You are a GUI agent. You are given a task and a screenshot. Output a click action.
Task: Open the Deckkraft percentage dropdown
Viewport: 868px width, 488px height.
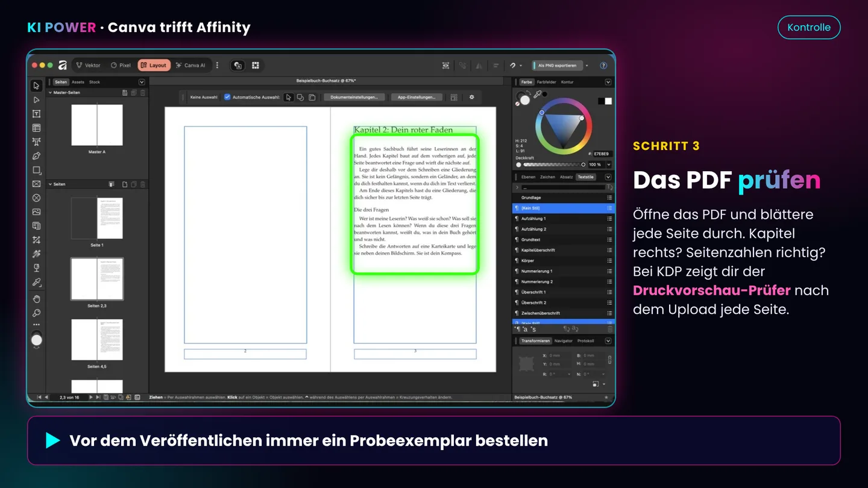click(x=609, y=164)
